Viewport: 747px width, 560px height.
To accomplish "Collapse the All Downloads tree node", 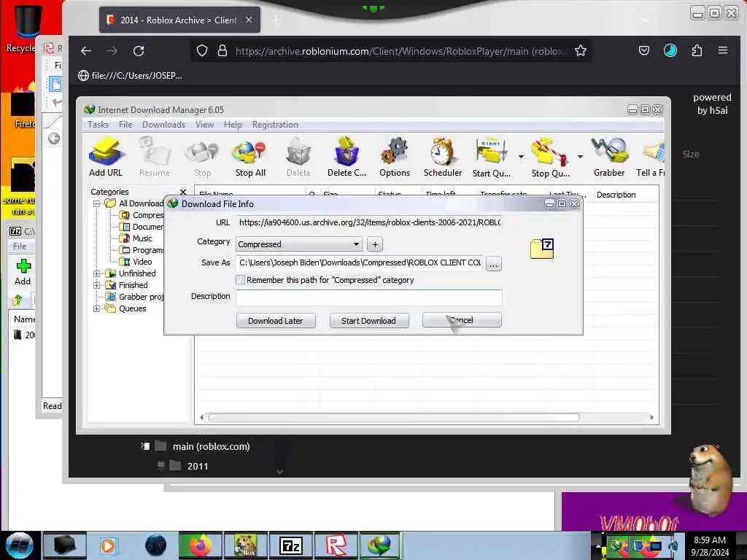I will click(96, 203).
